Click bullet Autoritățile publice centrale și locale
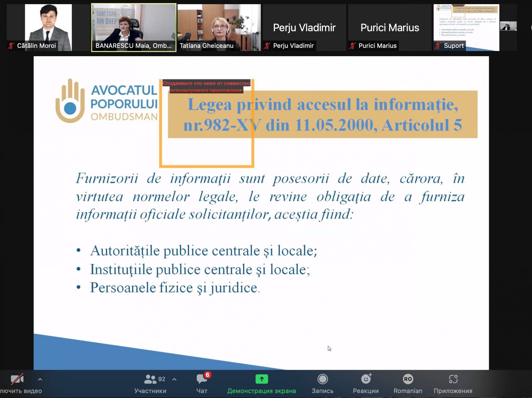 point(204,251)
